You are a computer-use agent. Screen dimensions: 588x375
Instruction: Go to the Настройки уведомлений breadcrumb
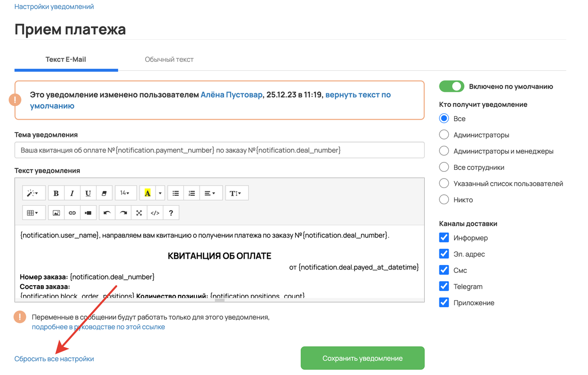[x=54, y=6]
